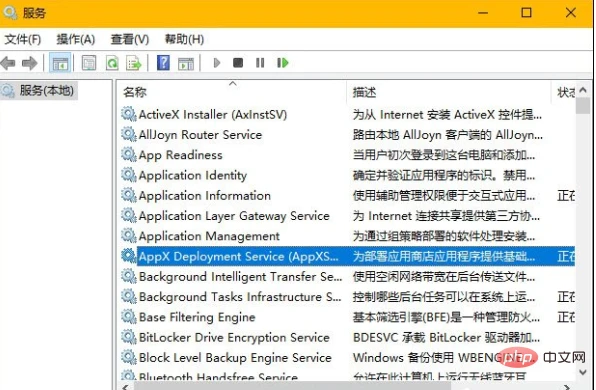Click the Forward arrow toolbar icon
Image resolution: width=596 pixels, height=390 pixels.
(x=29, y=63)
